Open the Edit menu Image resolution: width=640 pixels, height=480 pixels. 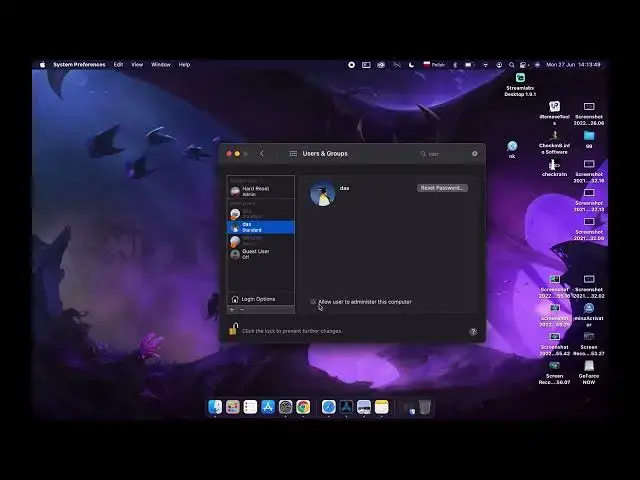(118, 64)
